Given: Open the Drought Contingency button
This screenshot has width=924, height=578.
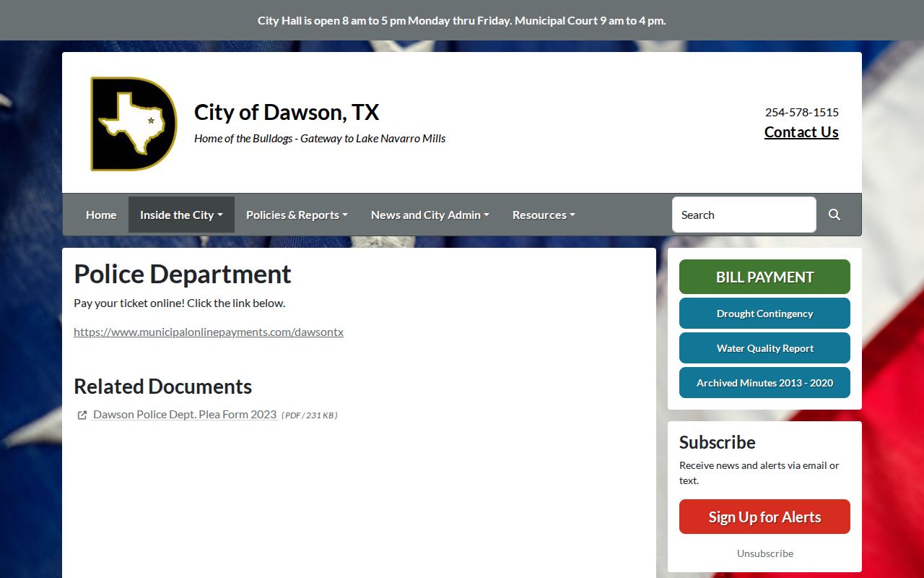Looking at the screenshot, I should (x=764, y=314).
